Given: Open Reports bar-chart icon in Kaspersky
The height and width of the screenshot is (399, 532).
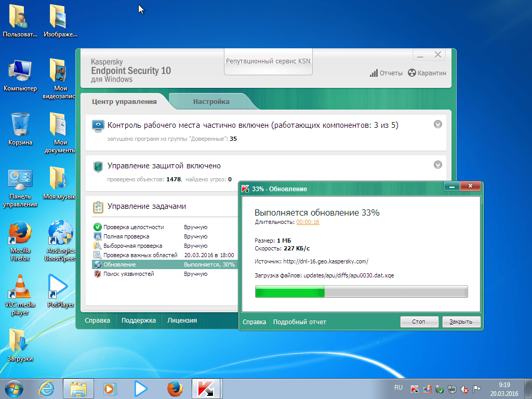Looking at the screenshot, I should [x=374, y=73].
